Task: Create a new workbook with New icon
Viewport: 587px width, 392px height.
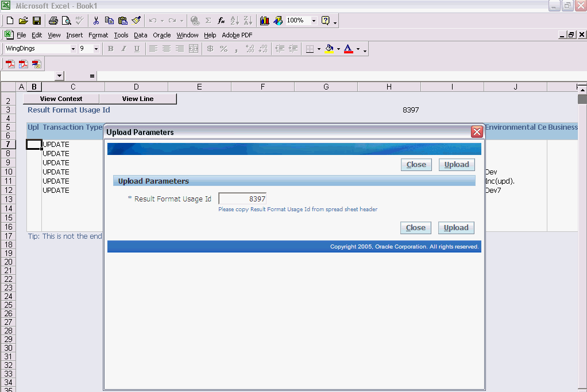Action: [10, 21]
